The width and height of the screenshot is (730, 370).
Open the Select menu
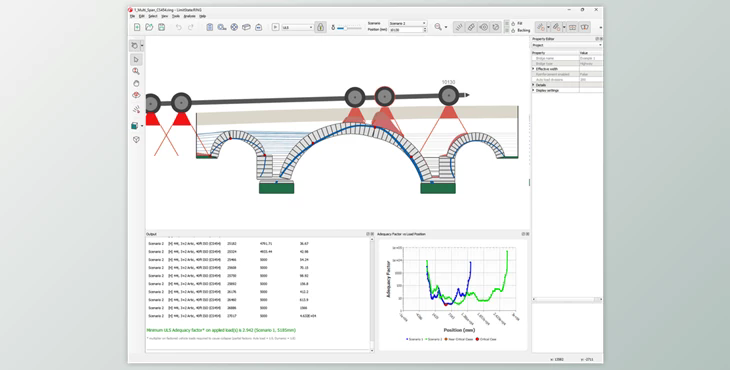pos(153,16)
